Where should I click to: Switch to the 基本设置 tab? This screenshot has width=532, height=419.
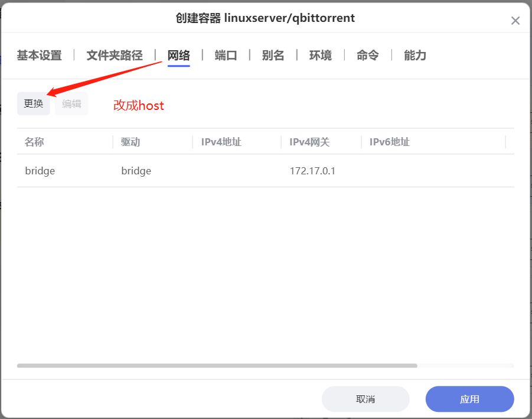point(39,56)
